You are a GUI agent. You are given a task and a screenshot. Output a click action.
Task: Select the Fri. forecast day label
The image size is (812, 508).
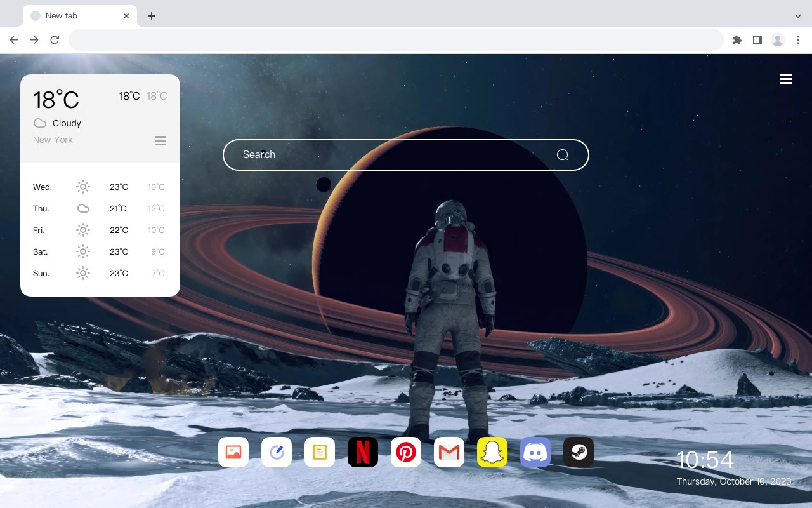39,230
